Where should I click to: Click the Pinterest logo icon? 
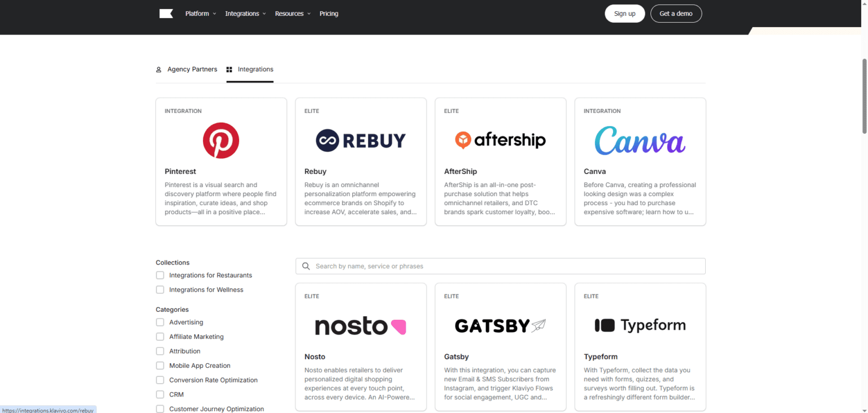pyautogui.click(x=221, y=140)
